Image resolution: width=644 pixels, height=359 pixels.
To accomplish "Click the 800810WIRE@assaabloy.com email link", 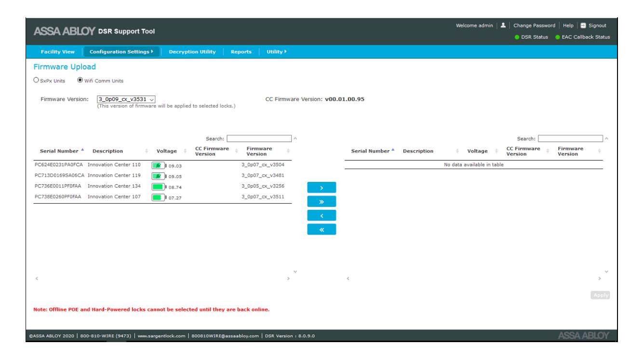I will pos(225,336).
